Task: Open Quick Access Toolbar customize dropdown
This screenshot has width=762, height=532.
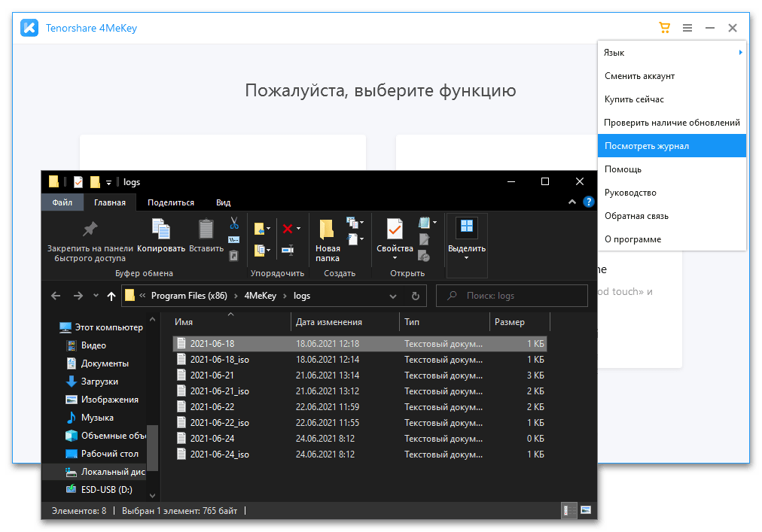Action: pos(109,183)
